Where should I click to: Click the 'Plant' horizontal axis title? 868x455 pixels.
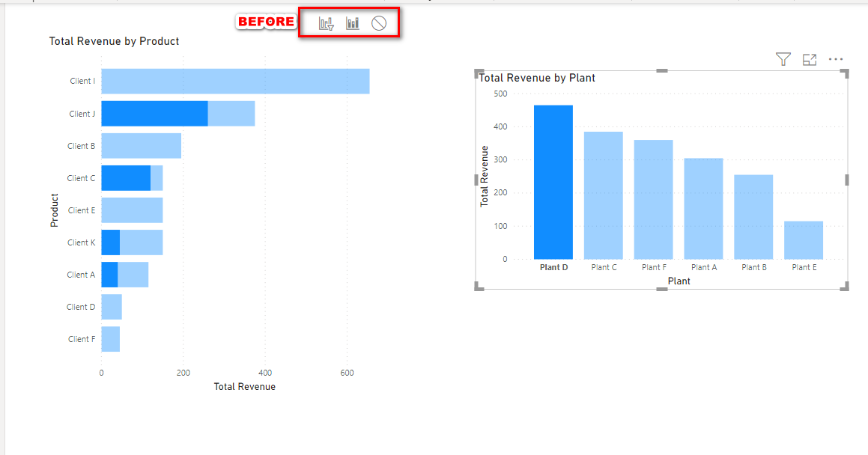tap(679, 281)
